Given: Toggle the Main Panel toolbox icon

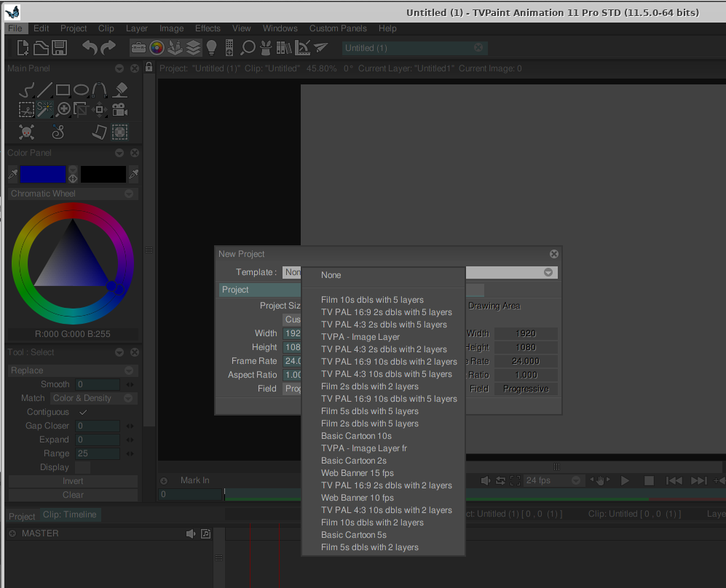Looking at the screenshot, I should click(138, 47).
